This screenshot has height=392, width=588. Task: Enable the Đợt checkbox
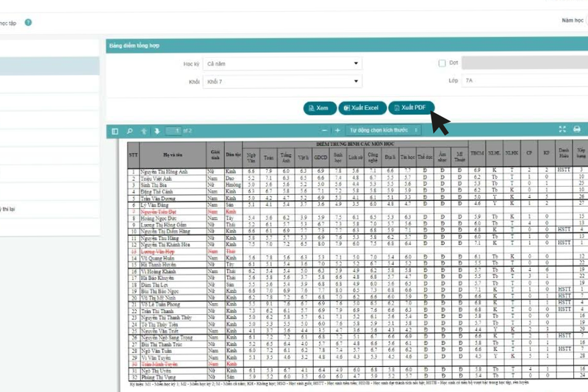[x=442, y=63]
